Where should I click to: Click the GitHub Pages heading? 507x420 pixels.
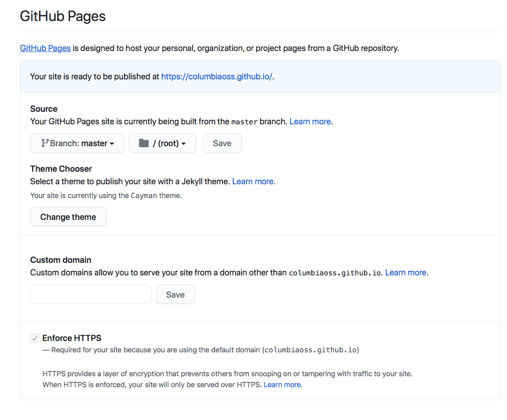63,16
